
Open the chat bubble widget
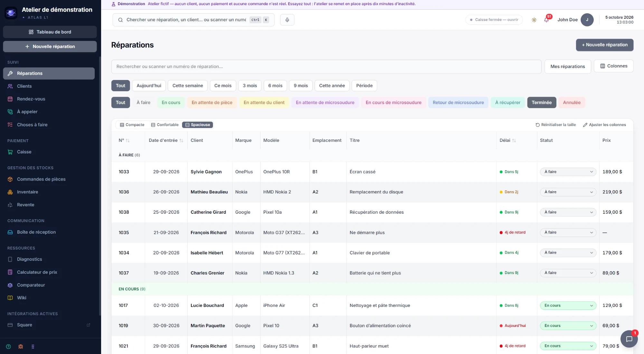(629, 339)
